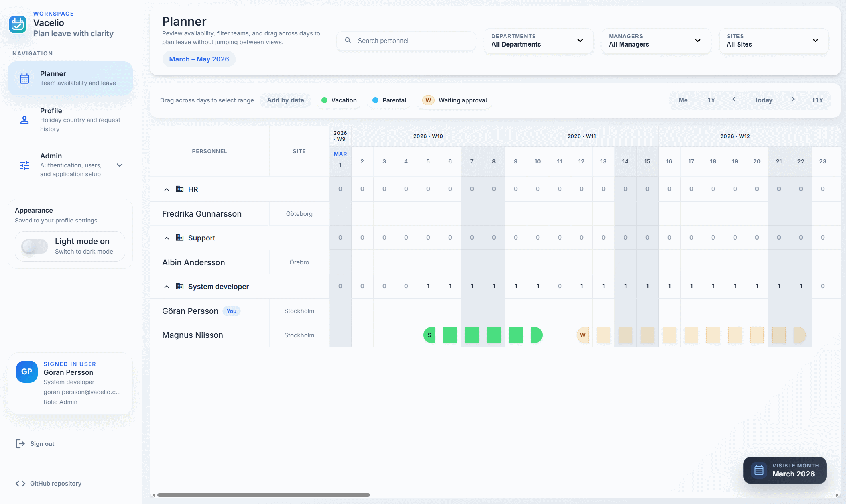Click the Sign out arrow icon
Screen dimensions: 846x504
pos(20,443)
